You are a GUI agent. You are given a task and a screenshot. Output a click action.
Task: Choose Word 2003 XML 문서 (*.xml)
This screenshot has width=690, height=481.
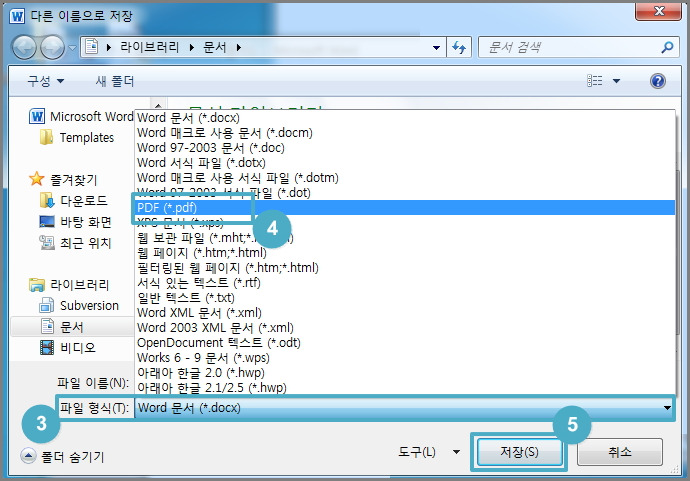point(404,327)
